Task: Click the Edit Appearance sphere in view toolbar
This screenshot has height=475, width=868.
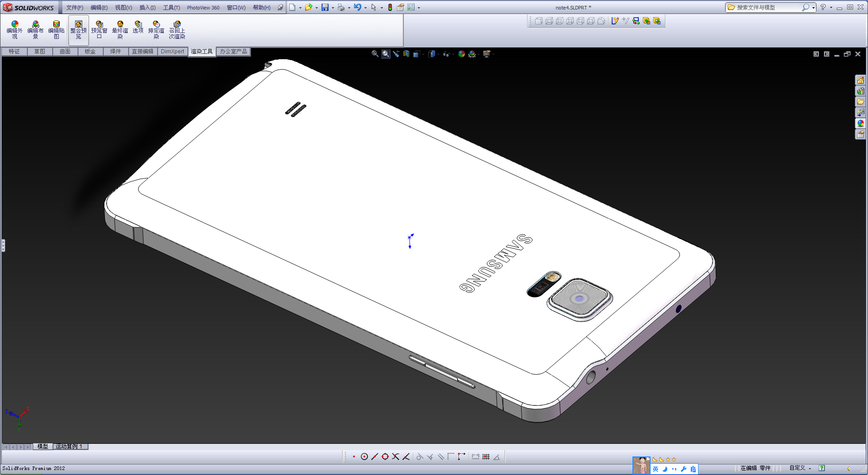Action: 462,54
